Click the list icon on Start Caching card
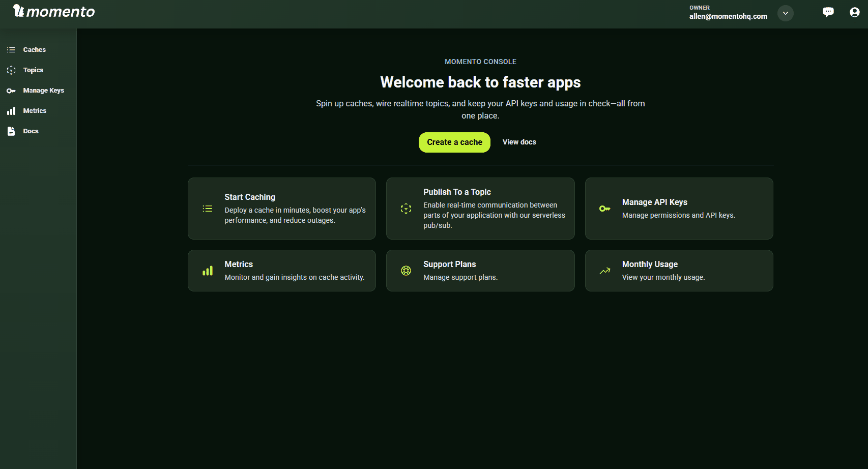 coord(207,209)
